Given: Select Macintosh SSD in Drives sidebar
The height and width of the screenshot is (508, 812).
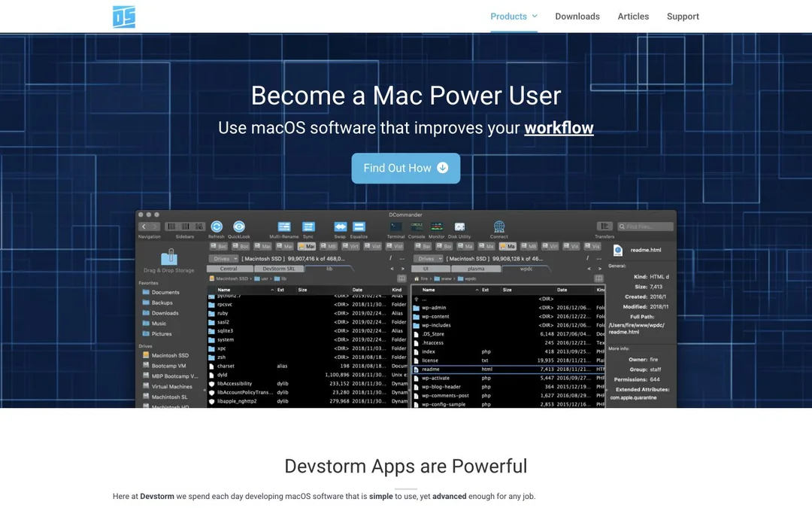Looking at the screenshot, I should (165, 355).
